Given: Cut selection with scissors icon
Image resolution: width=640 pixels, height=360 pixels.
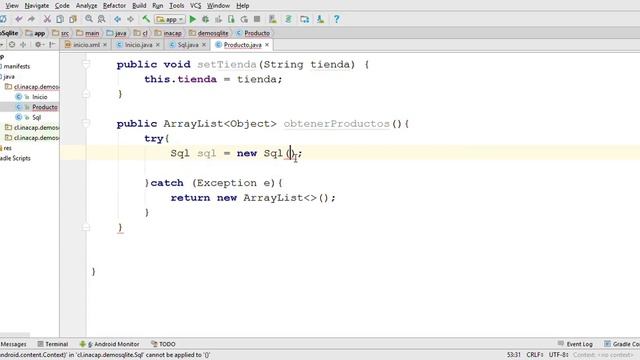Looking at the screenshot, I should (47, 19).
